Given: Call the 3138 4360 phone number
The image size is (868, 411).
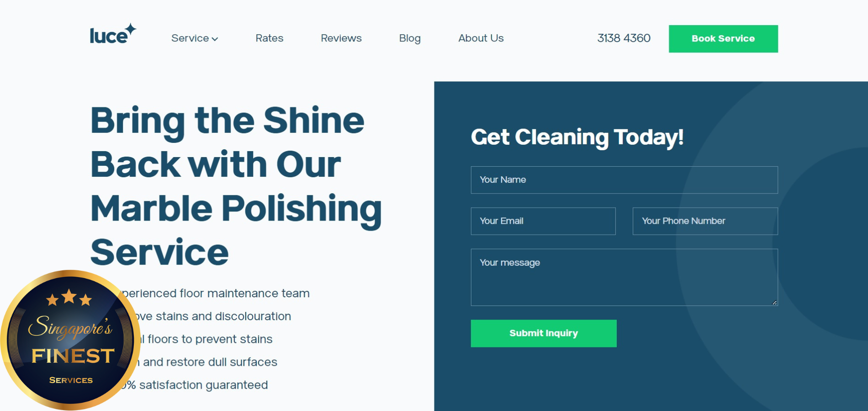Looking at the screenshot, I should (x=624, y=38).
